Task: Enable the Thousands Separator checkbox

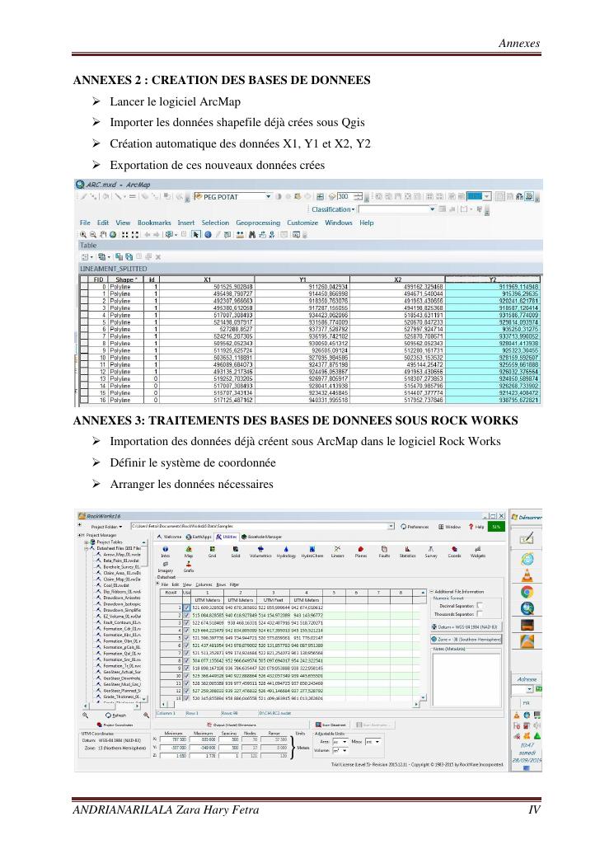Action: pyautogui.click(x=479, y=614)
